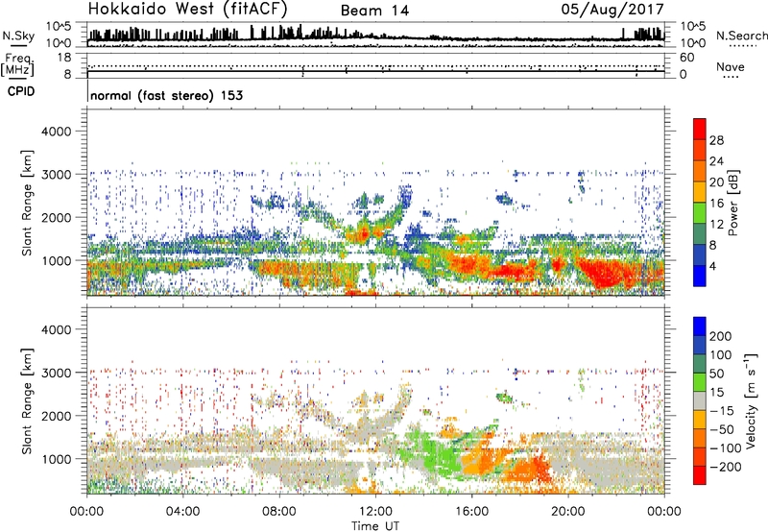Click the '4' tick on power colorbar
This screenshot has width=768, height=532.
coord(713,266)
